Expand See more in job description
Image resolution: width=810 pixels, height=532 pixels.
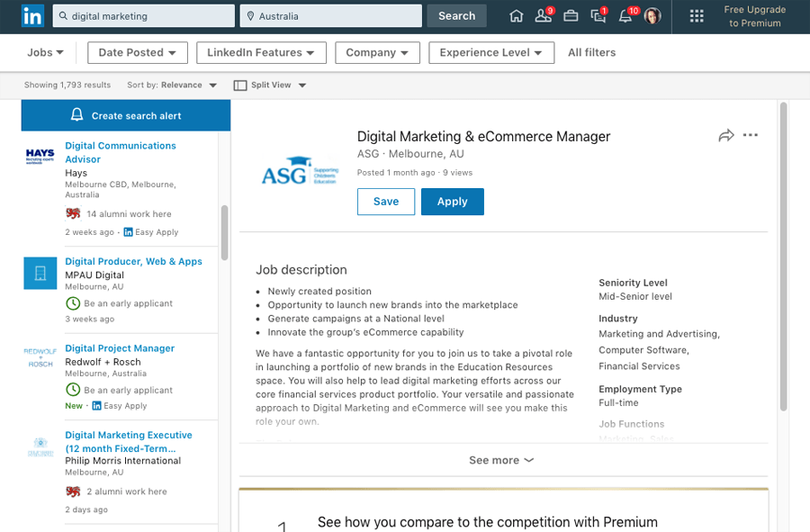(501, 460)
